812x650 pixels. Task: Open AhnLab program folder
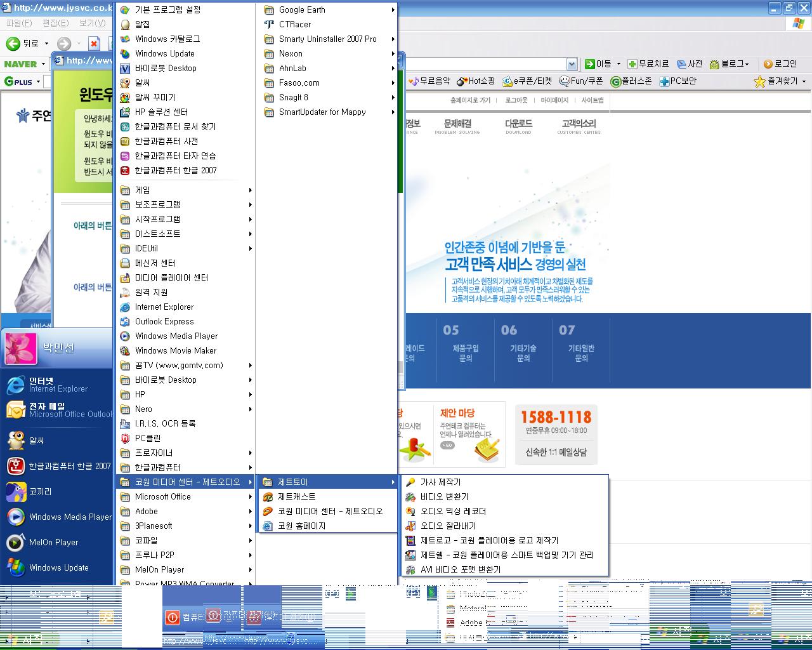(327, 68)
